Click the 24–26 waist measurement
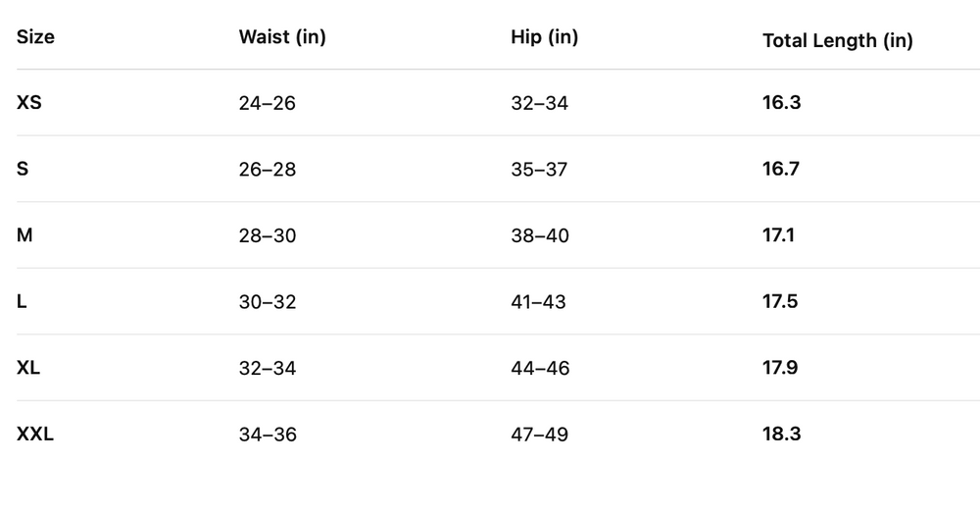 pyautogui.click(x=267, y=103)
